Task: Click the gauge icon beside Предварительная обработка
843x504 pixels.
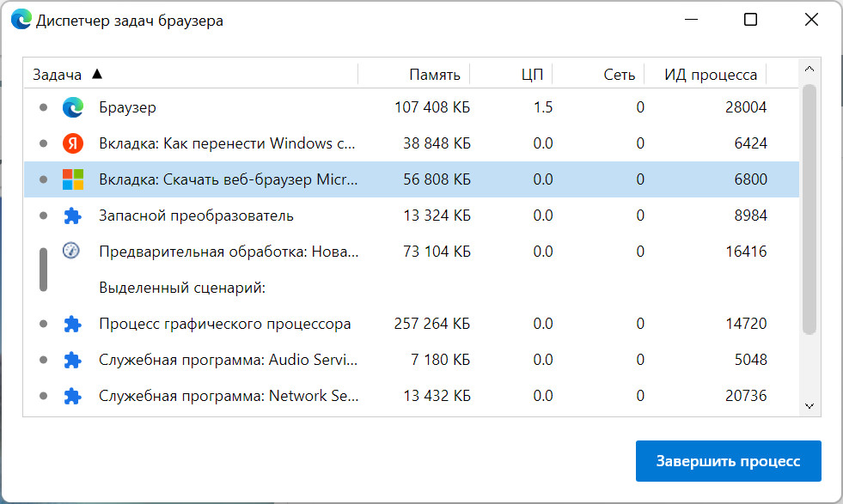Action: pyautogui.click(x=71, y=251)
